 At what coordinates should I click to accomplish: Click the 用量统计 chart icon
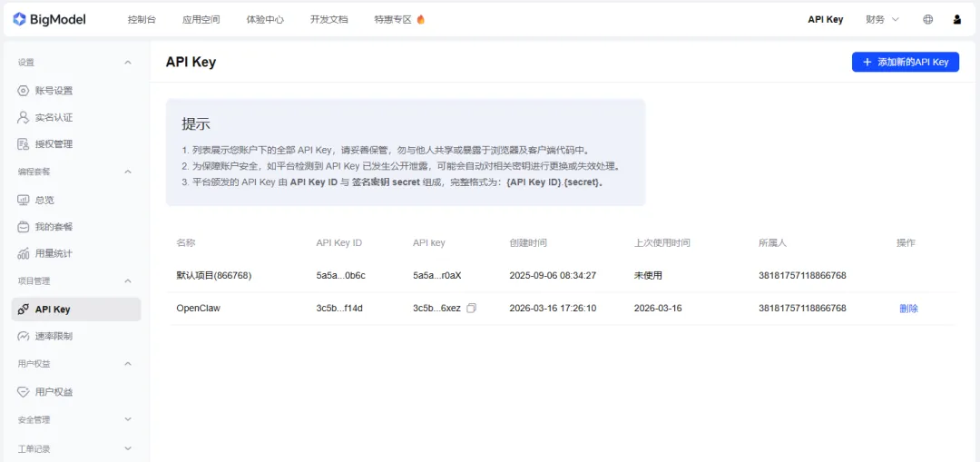tap(23, 254)
